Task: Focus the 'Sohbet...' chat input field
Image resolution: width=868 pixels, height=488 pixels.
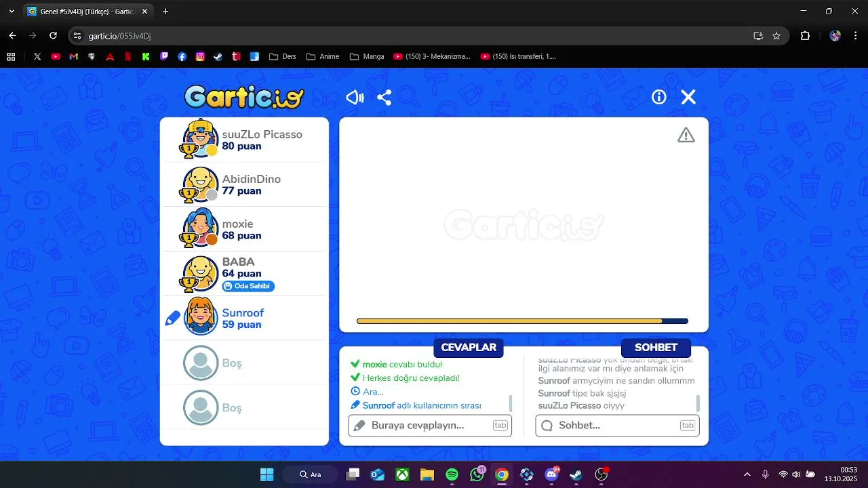Action: [617, 426]
